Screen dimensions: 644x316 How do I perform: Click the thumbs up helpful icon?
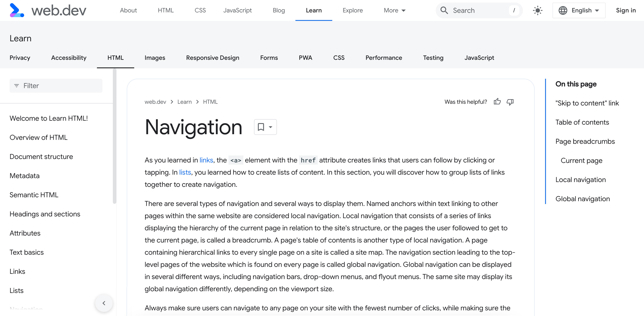point(497,102)
